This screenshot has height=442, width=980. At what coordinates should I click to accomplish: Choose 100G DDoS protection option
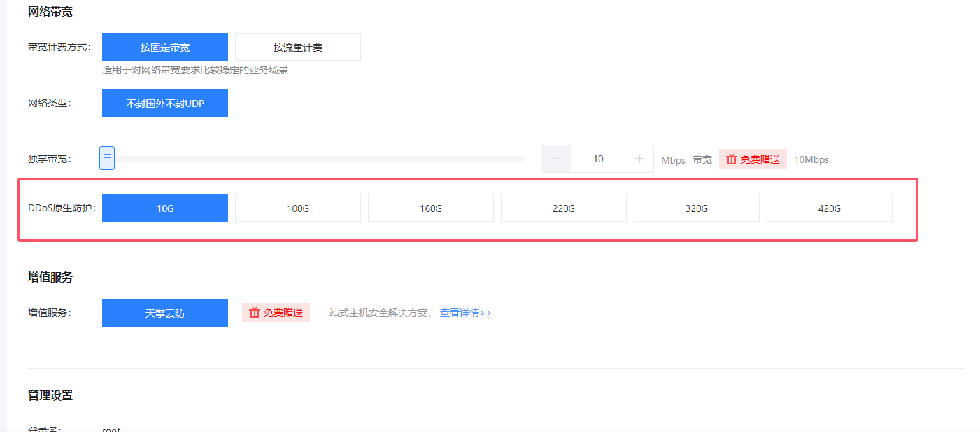tap(298, 208)
